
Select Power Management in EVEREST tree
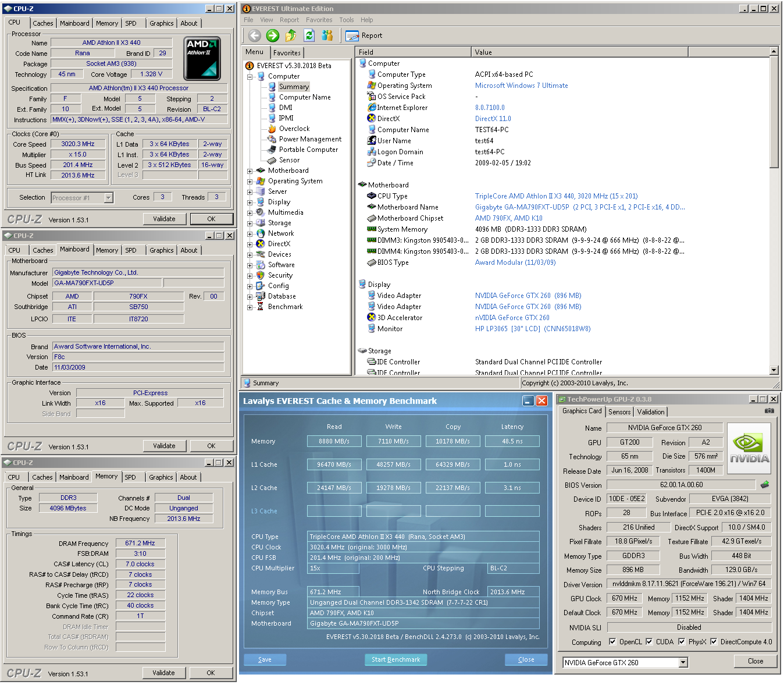click(x=310, y=139)
